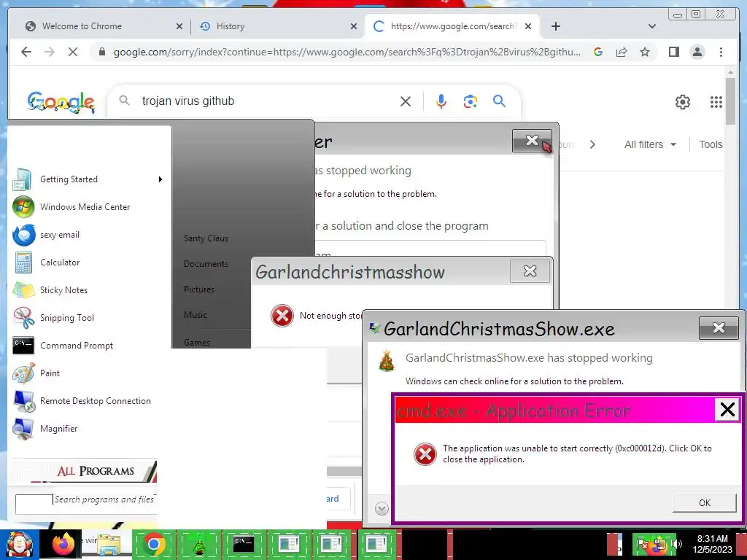Screen dimensions: 747x560
Task: Click the Santa Start button
Action: click(x=18, y=544)
